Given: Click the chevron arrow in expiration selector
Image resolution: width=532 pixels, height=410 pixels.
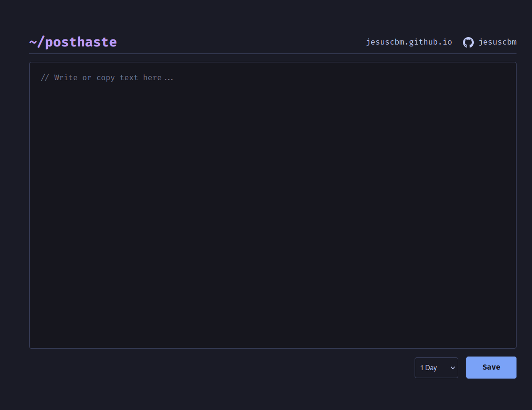Looking at the screenshot, I should 453,368.
